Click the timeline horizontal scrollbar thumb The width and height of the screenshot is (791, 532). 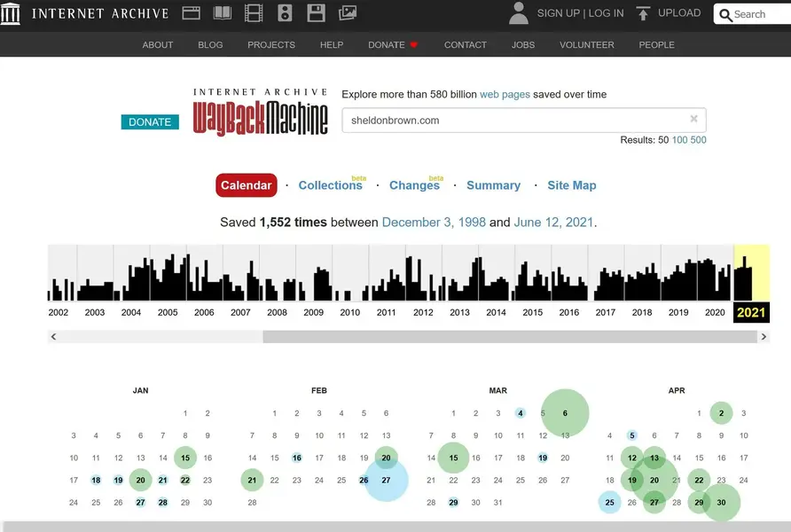pyautogui.click(x=510, y=337)
